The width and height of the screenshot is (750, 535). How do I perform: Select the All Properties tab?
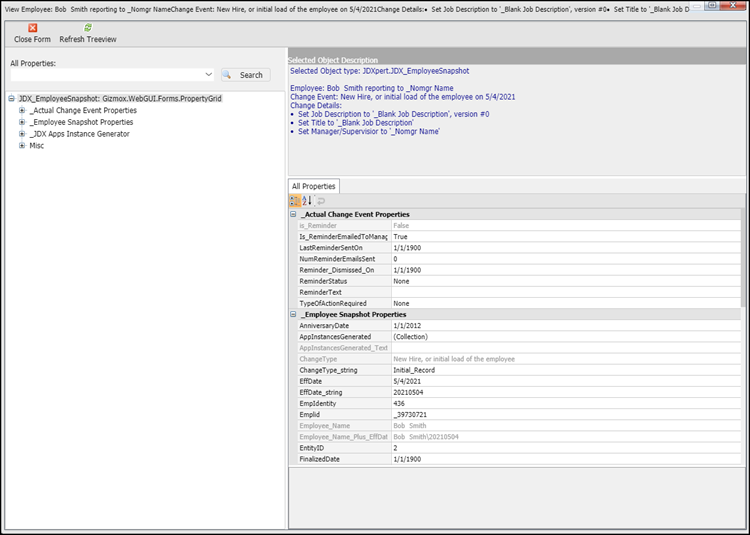tap(313, 186)
